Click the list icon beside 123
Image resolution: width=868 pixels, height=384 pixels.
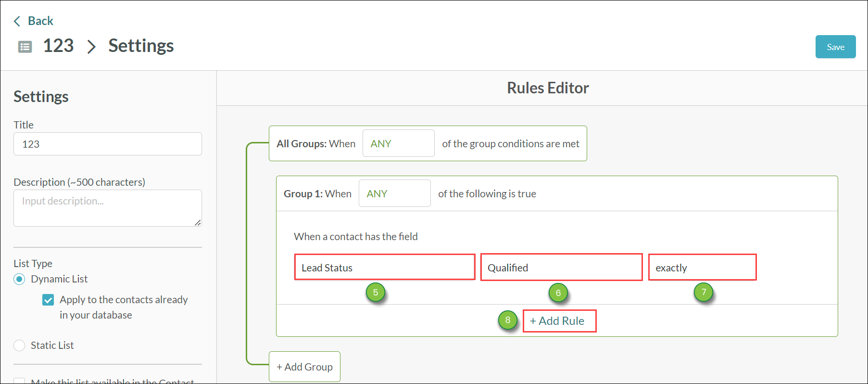[25, 47]
